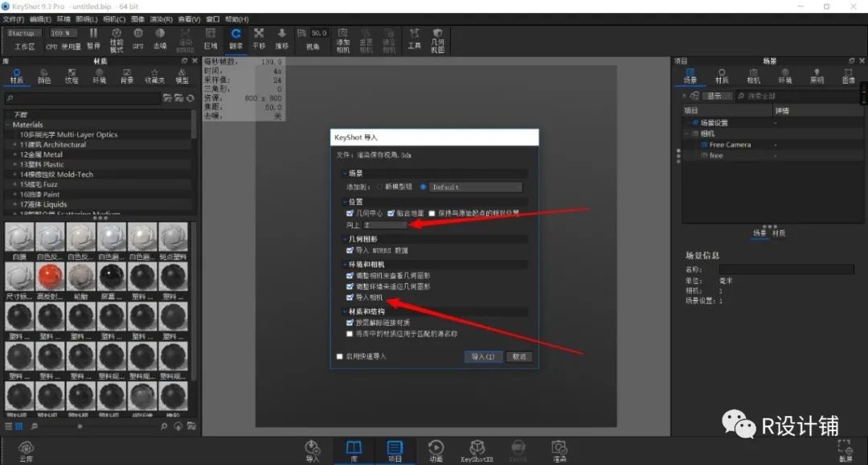Refresh the material library list
This screenshot has width=868, height=465.
[190, 98]
